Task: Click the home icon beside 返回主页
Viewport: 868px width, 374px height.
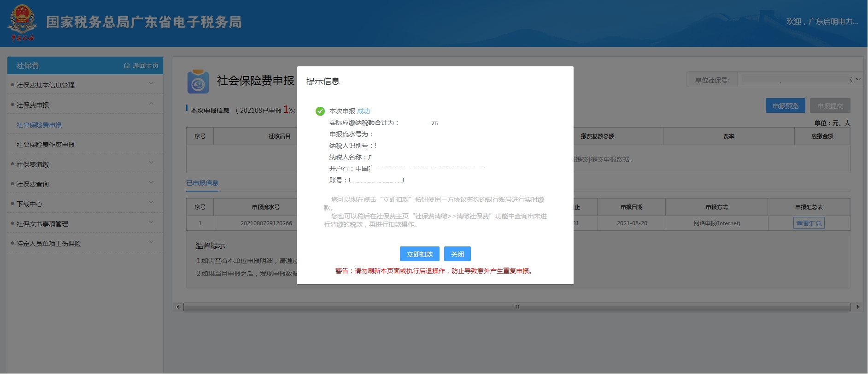Action: (x=127, y=66)
